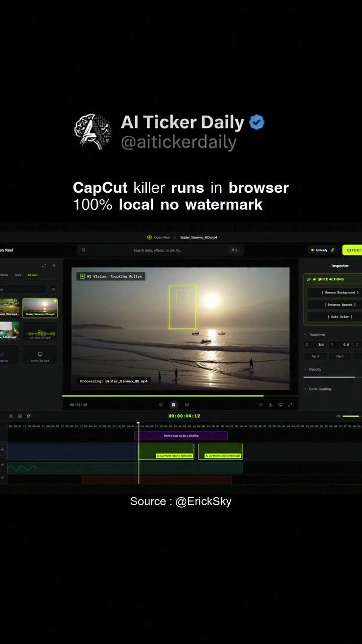This screenshot has height=644, width=362.
Task: Adjust the Opacity slider
Action: (x=332, y=377)
